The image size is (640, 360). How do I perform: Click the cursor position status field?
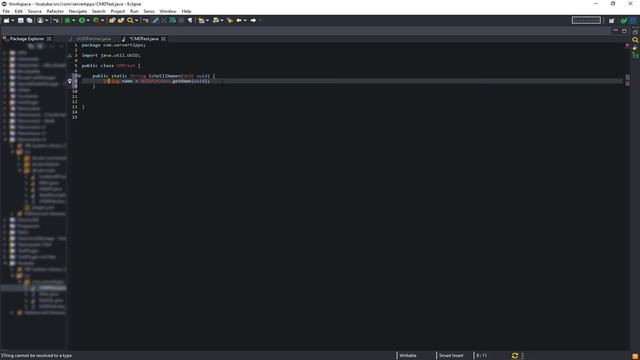click(482, 356)
